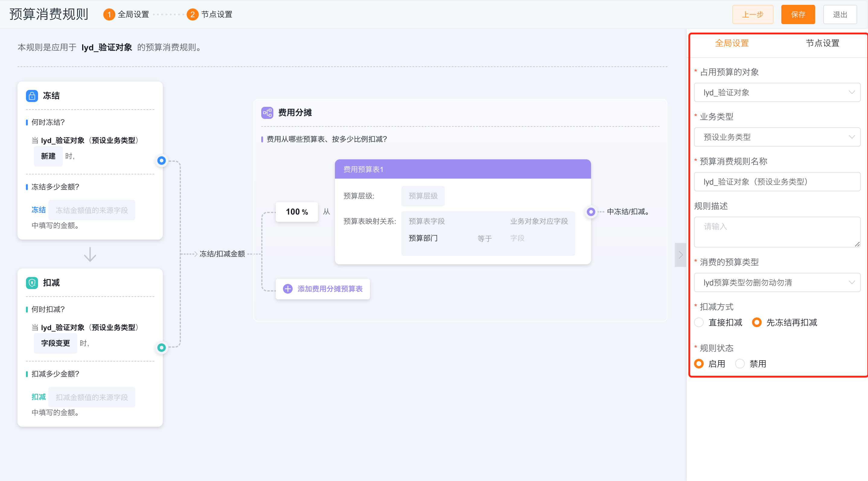
Task: Click the 100 % ratio field
Action: pos(297,212)
